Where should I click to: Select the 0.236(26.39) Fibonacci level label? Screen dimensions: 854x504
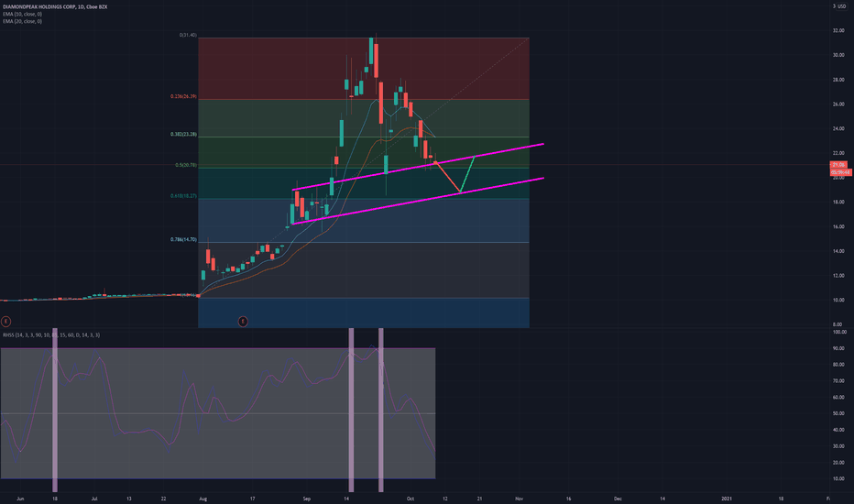pyautogui.click(x=183, y=96)
